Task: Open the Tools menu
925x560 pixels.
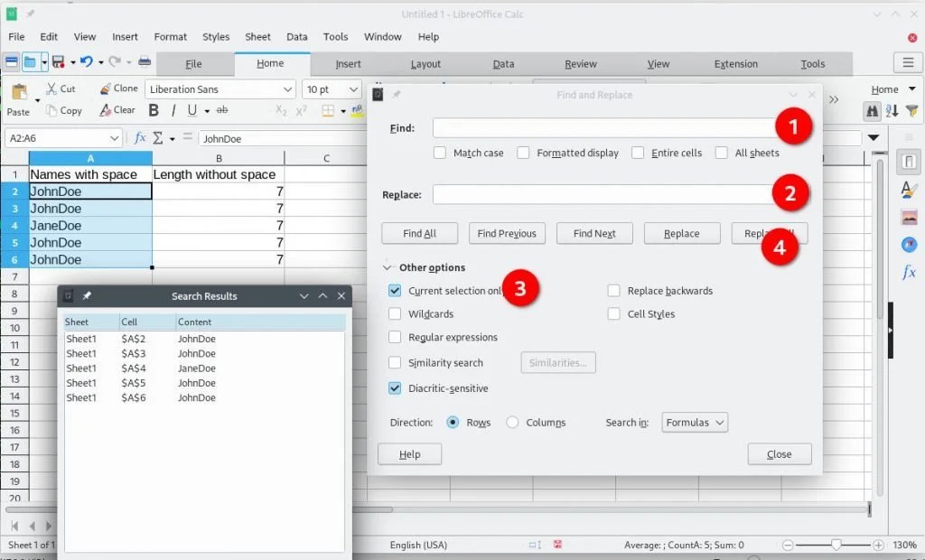Action: point(335,37)
